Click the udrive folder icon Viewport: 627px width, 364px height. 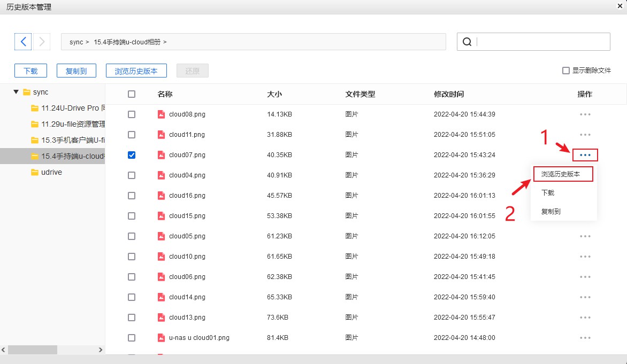tap(35, 173)
